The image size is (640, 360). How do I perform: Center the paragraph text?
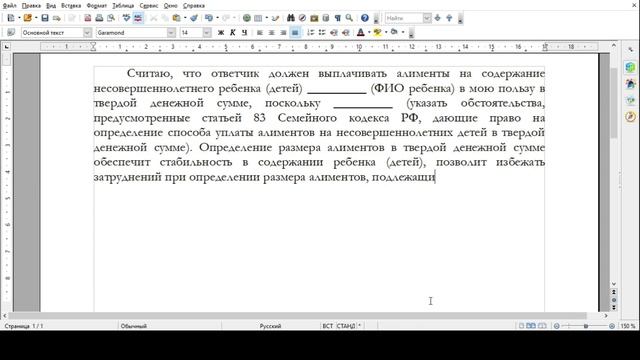click(271, 32)
